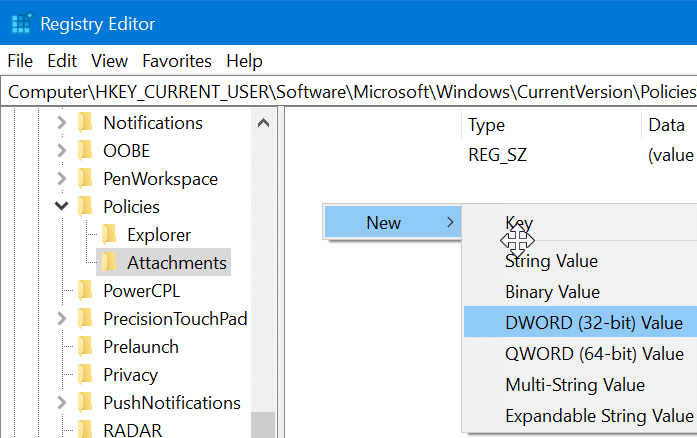Expand the PenWorkspace key
Image resolution: width=697 pixels, height=438 pixels.
tap(62, 179)
